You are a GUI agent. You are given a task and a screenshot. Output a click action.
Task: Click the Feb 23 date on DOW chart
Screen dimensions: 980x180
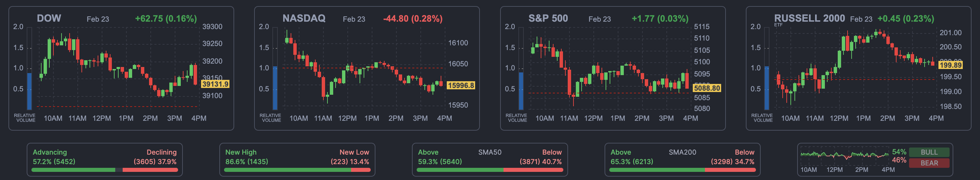pos(98,19)
